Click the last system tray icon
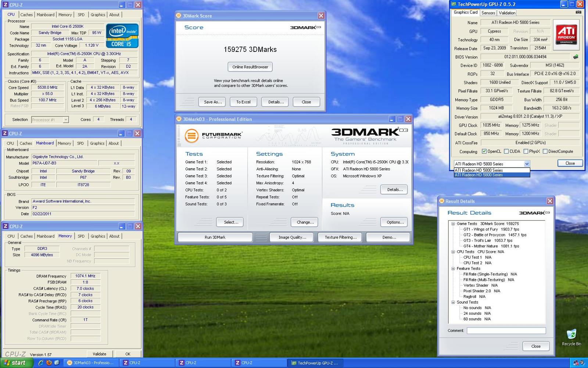 pos(582,363)
